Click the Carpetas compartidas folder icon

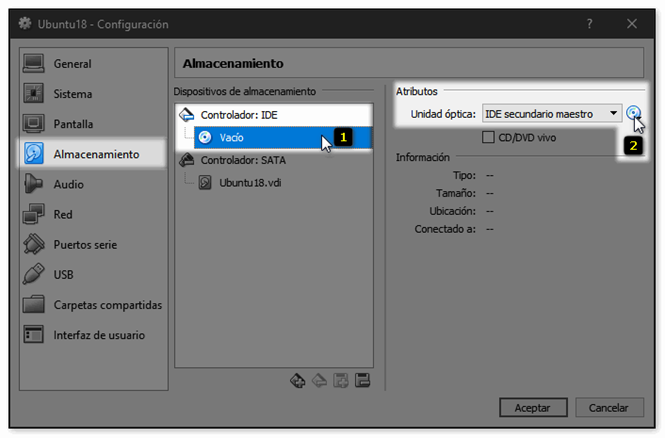(34, 304)
